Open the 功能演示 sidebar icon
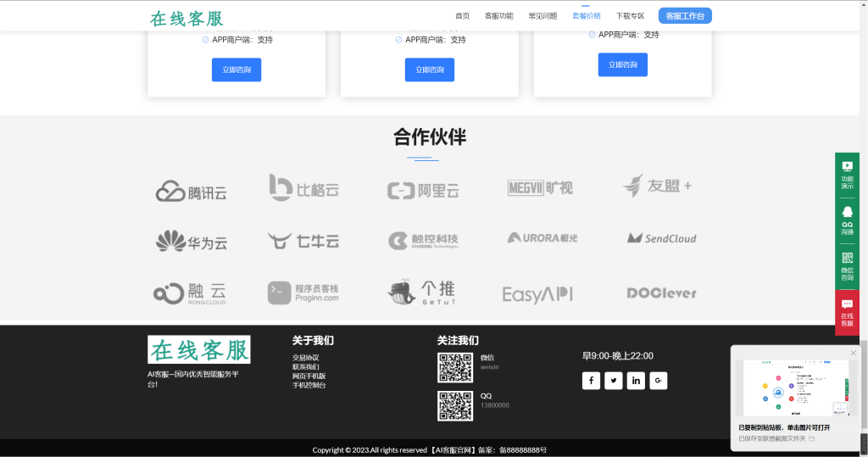The height and width of the screenshot is (457, 868). tap(847, 175)
